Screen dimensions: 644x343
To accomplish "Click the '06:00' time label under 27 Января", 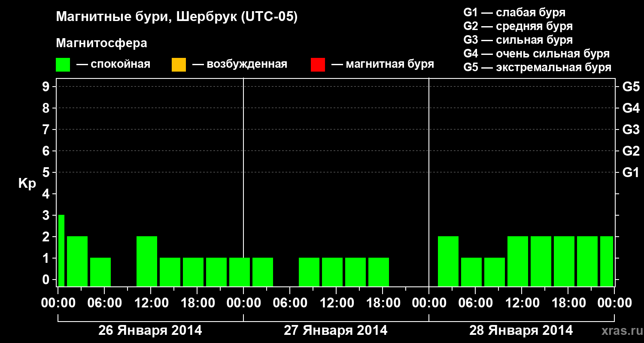I will pos(290,303).
